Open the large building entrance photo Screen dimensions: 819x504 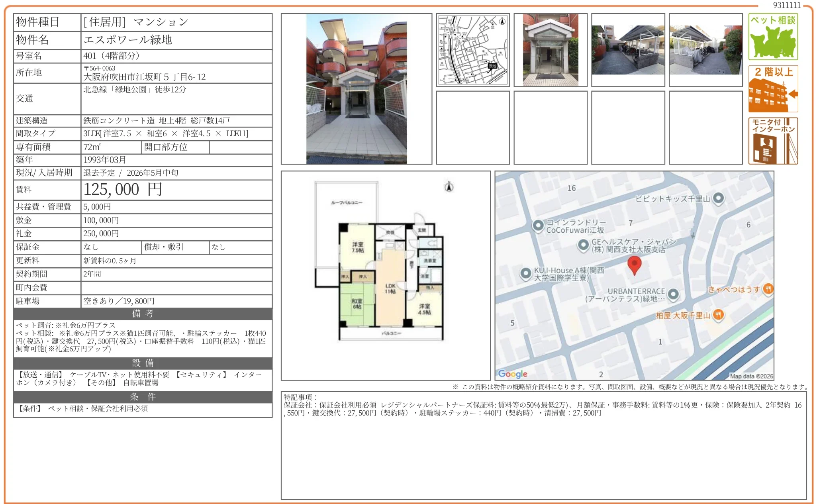tap(357, 89)
